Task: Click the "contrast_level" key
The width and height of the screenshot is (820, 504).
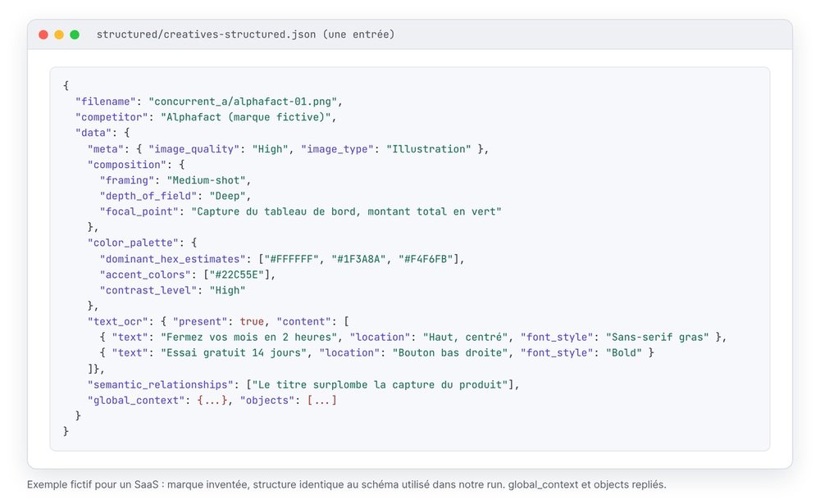Action: coord(148,291)
